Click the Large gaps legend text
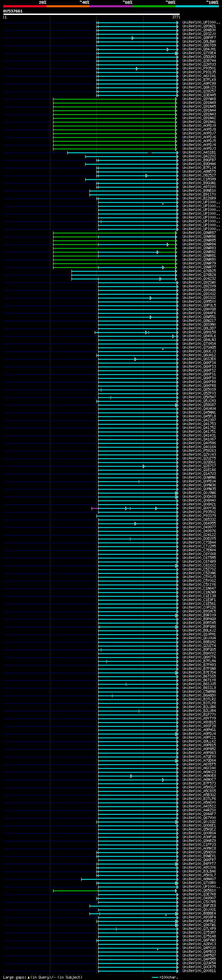This screenshot has width=222, height=980. tap(43, 977)
